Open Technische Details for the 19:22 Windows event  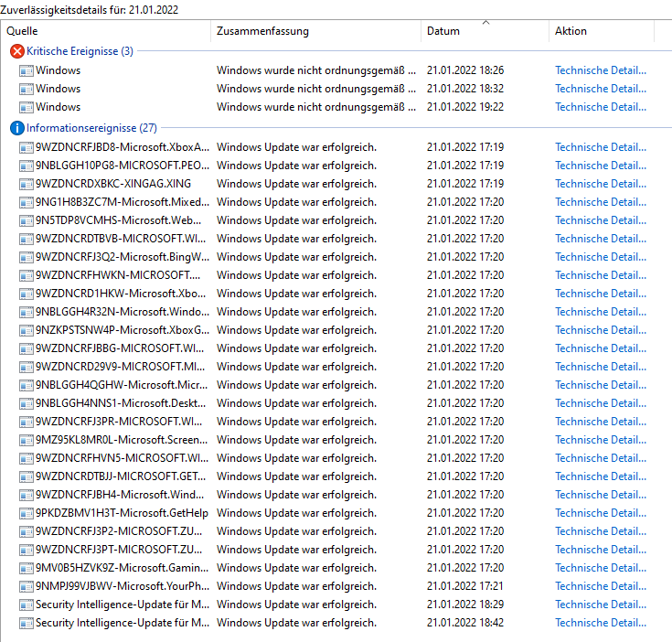(x=601, y=107)
